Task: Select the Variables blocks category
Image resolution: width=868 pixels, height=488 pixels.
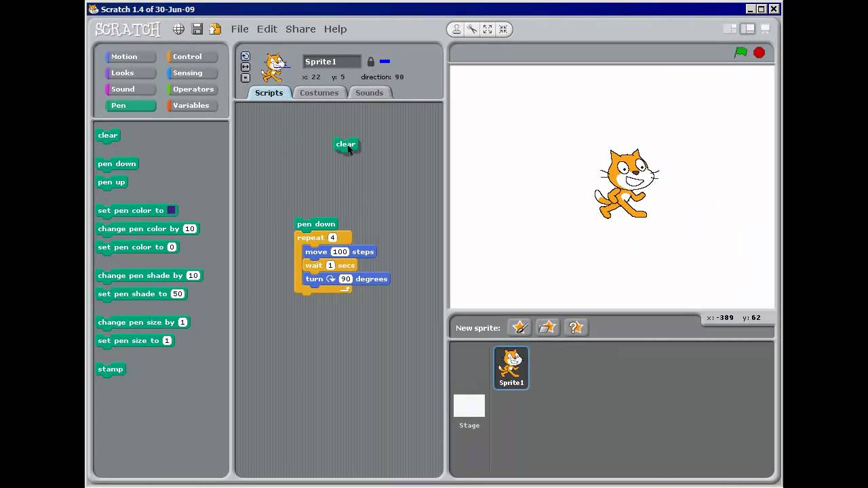Action: tap(191, 106)
